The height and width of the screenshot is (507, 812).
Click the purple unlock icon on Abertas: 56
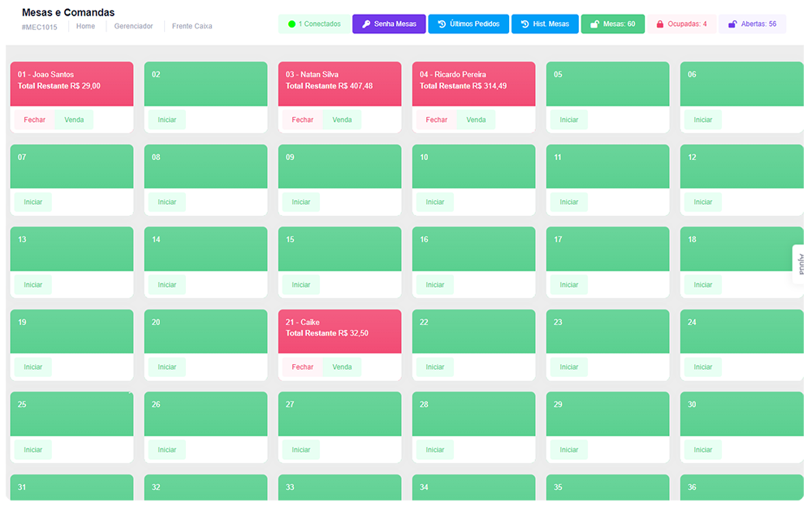[x=732, y=24]
